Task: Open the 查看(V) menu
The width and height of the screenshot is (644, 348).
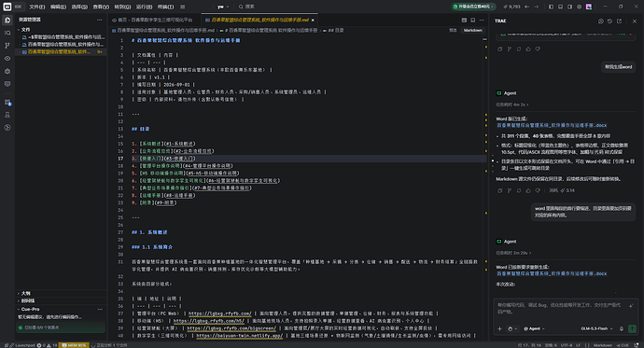Action: [x=101, y=7]
